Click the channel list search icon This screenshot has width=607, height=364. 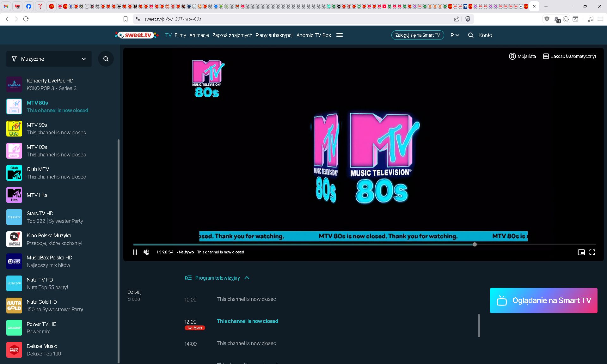(106, 59)
